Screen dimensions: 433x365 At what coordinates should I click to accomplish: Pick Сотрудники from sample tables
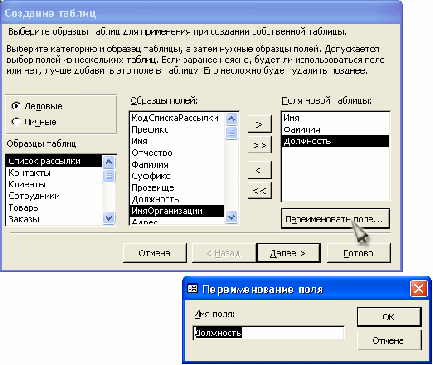54,196
